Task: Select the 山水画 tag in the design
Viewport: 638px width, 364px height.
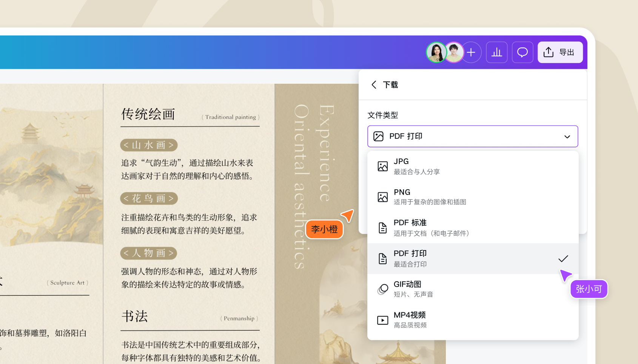Action: tap(149, 145)
